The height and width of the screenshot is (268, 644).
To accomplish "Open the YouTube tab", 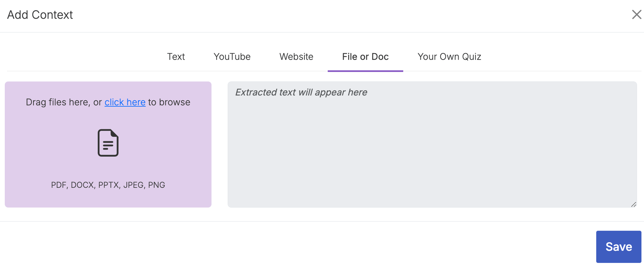I will click(232, 57).
